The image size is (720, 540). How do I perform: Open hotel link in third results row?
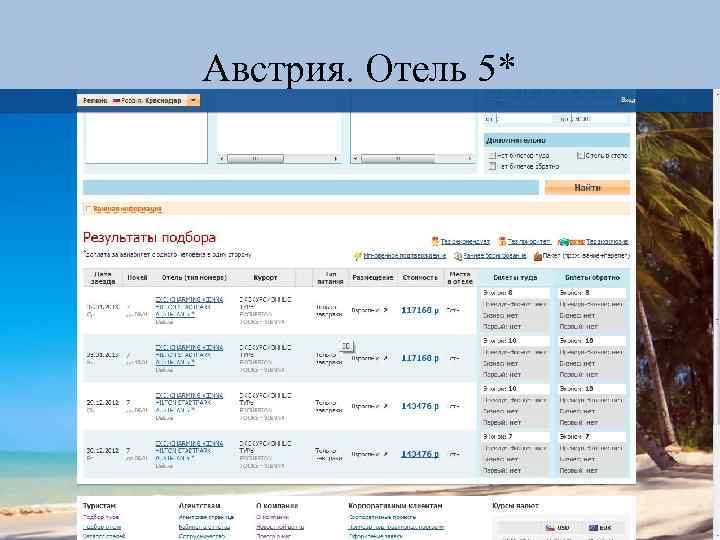point(189,403)
